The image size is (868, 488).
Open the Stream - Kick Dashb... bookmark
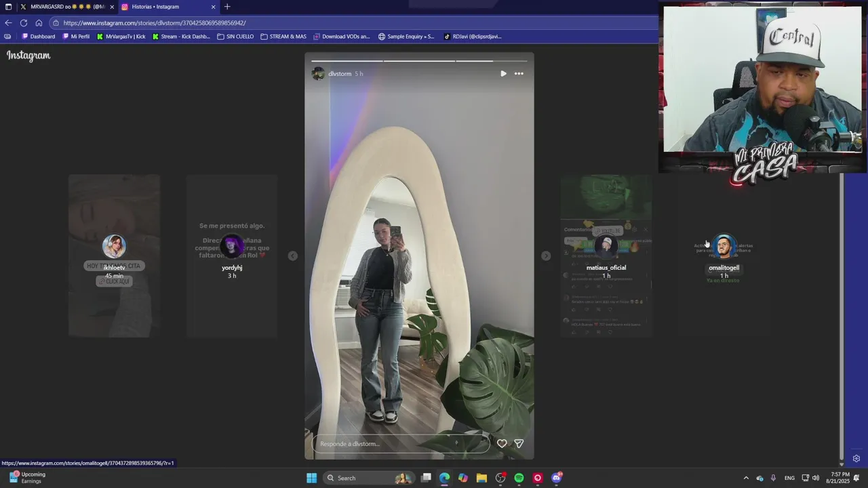tap(181, 37)
